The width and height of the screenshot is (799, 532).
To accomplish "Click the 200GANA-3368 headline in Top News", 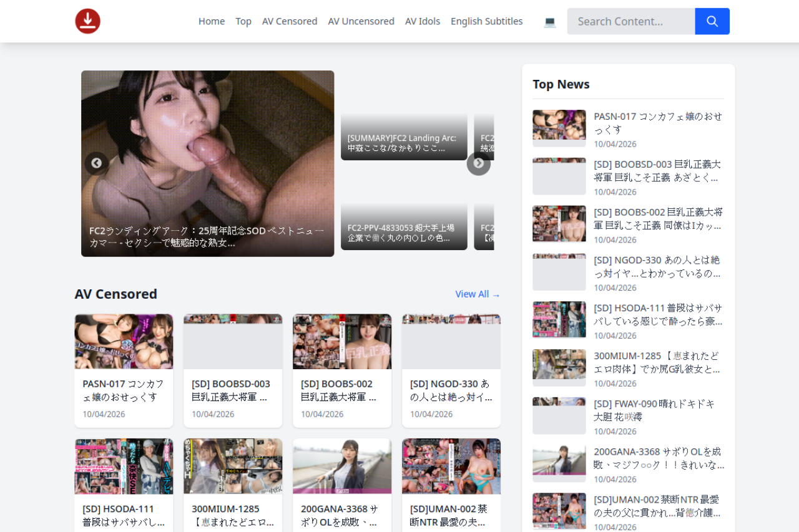I will click(x=659, y=458).
